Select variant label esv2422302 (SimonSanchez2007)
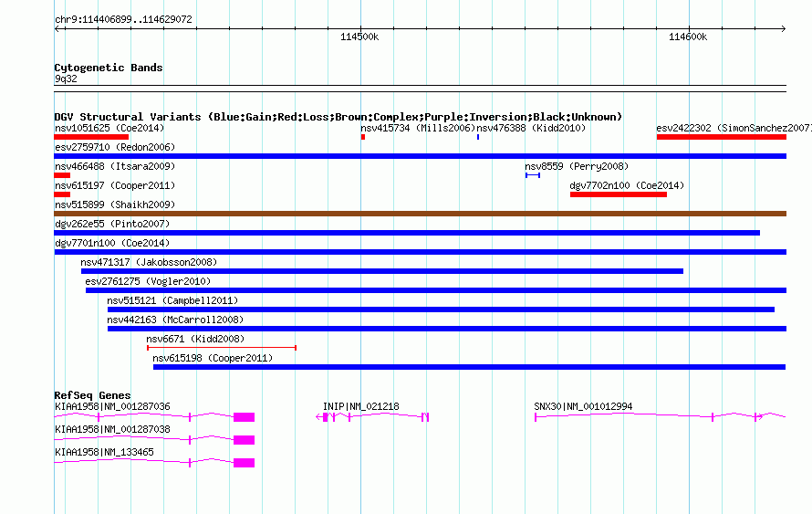This screenshot has width=812, height=514. [734, 128]
